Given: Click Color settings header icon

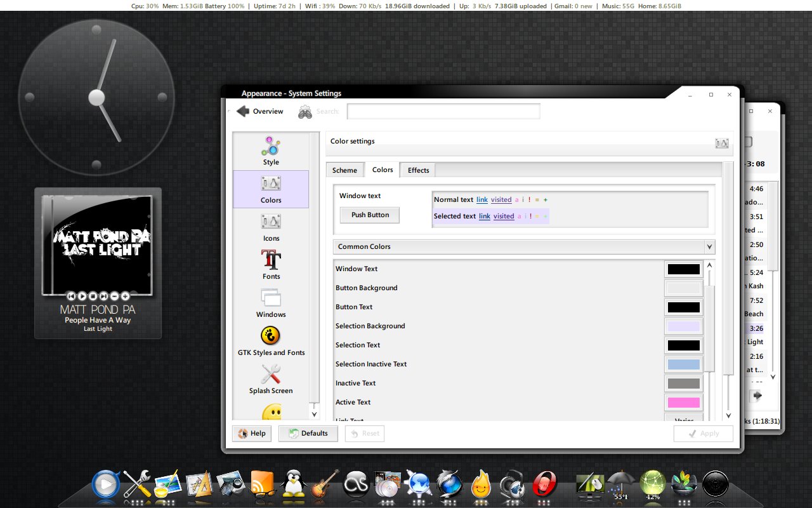Looking at the screenshot, I should pyautogui.click(x=721, y=143).
